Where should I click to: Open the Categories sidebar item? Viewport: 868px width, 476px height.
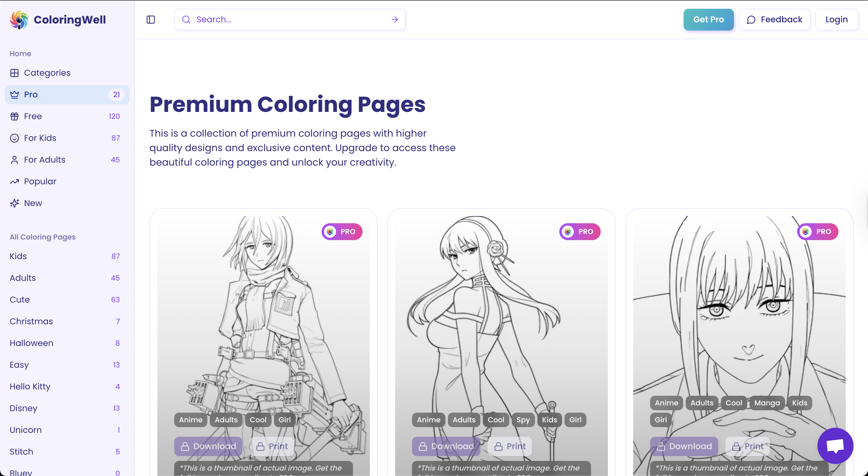coord(67,73)
